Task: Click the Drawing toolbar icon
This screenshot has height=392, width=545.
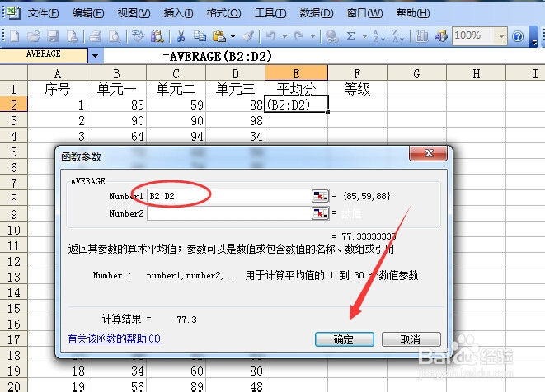Action: 441,35
